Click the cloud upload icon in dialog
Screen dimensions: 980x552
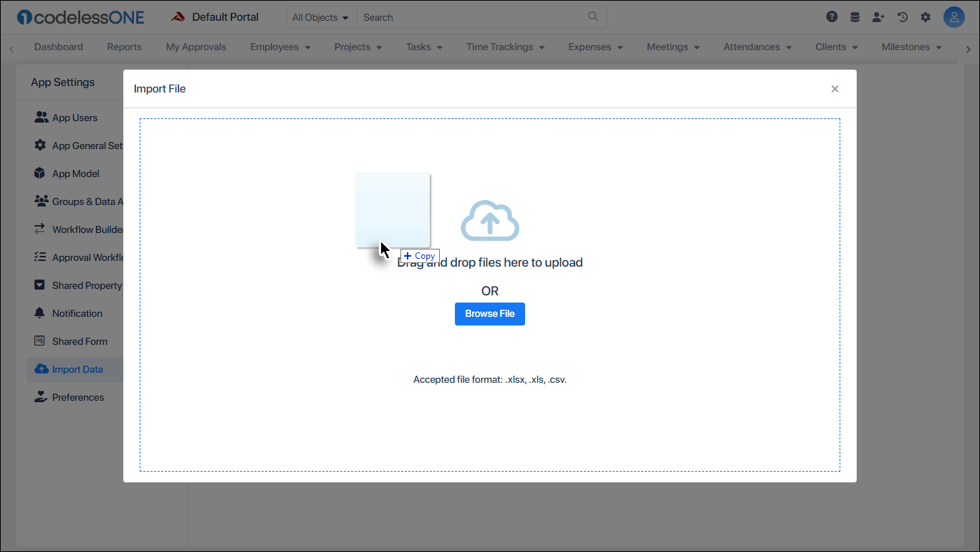coord(490,220)
